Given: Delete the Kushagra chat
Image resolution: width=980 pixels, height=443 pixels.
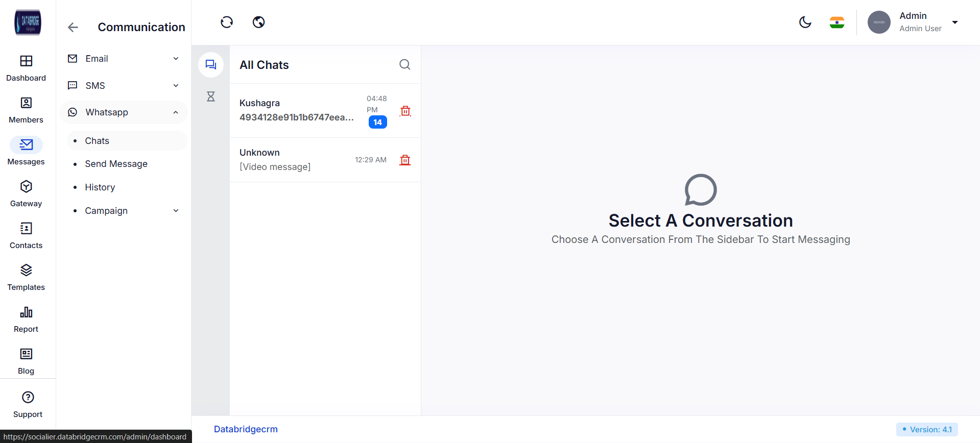Looking at the screenshot, I should click(x=405, y=111).
